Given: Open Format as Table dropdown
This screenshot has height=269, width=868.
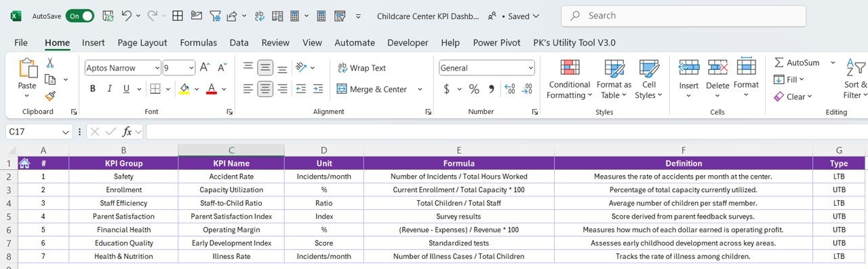Looking at the screenshot, I should pos(614,79).
